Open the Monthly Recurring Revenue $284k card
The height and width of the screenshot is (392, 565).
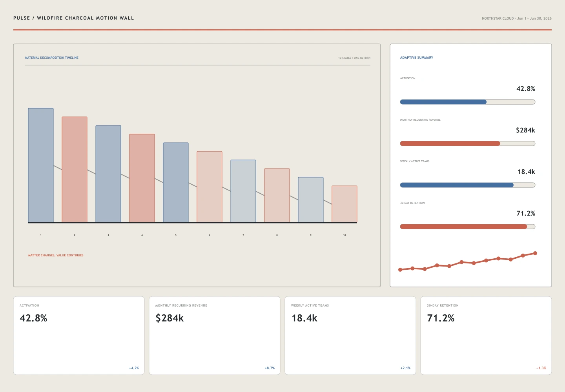[x=215, y=336]
